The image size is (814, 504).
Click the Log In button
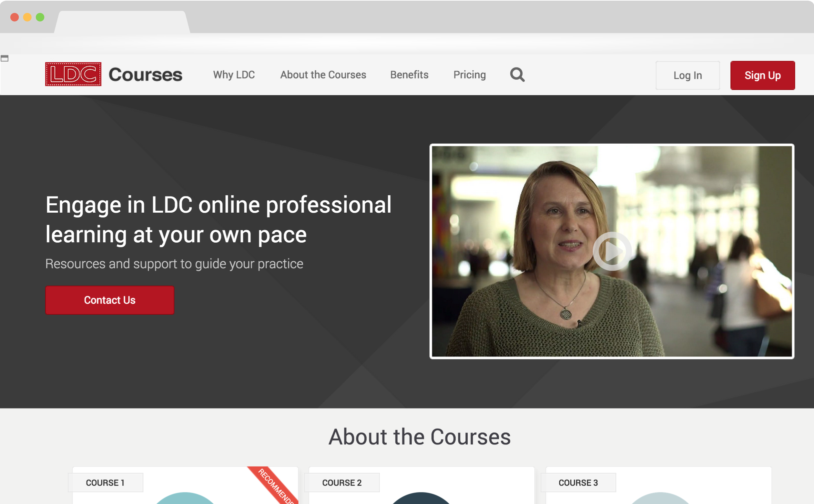688,75
